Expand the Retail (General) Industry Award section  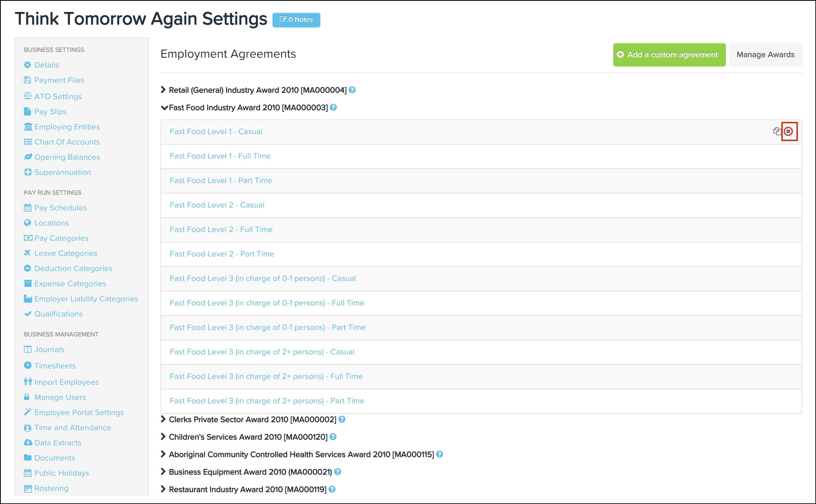pos(163,90)
